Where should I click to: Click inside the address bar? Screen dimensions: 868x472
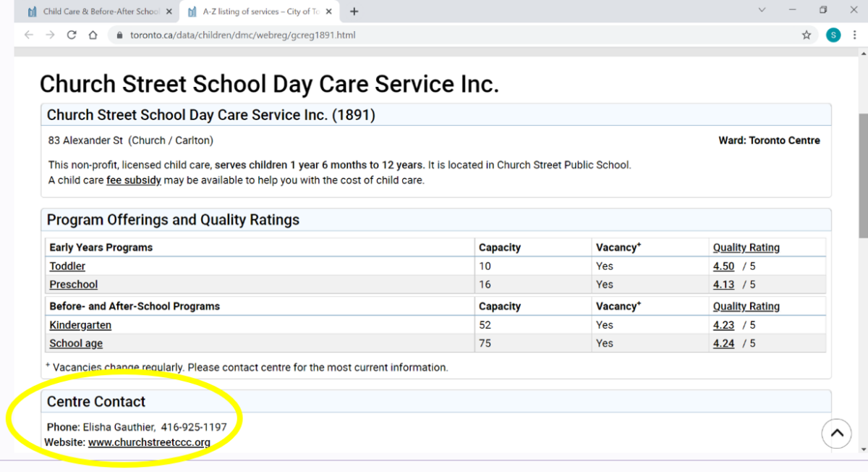(x=289, y=34)
